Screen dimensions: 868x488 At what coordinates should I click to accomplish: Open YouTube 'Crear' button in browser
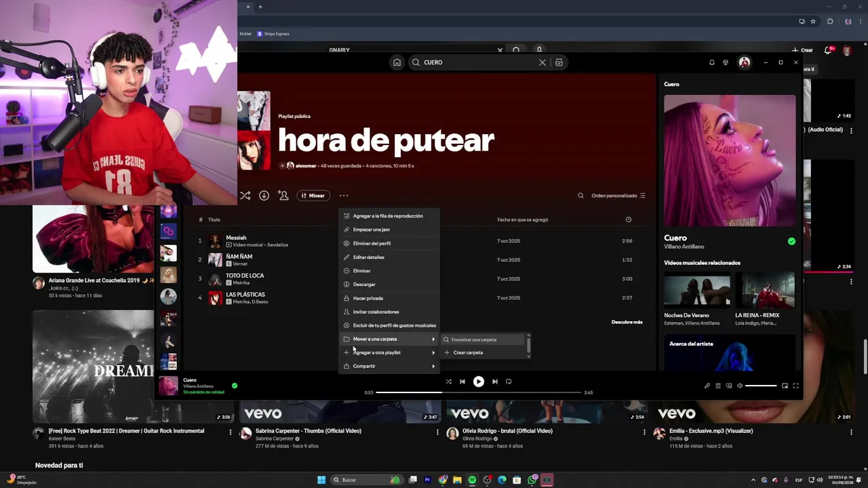click(x=802, y=49)
